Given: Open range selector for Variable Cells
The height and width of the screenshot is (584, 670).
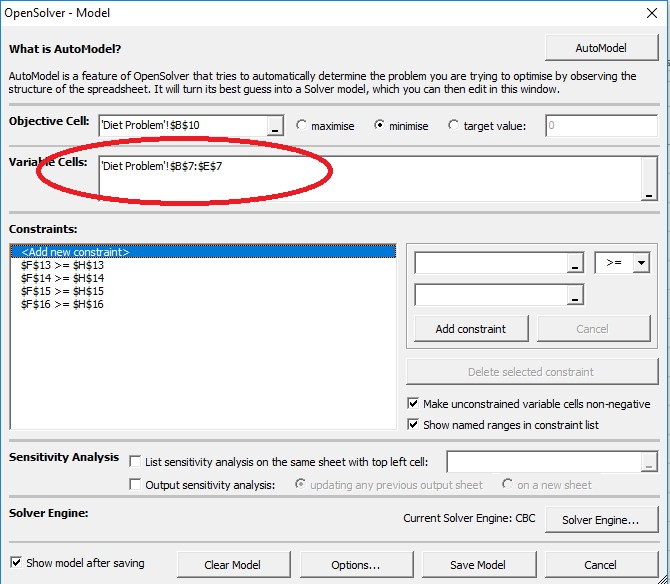Looking at the screenshot, I should click(649, 179).
